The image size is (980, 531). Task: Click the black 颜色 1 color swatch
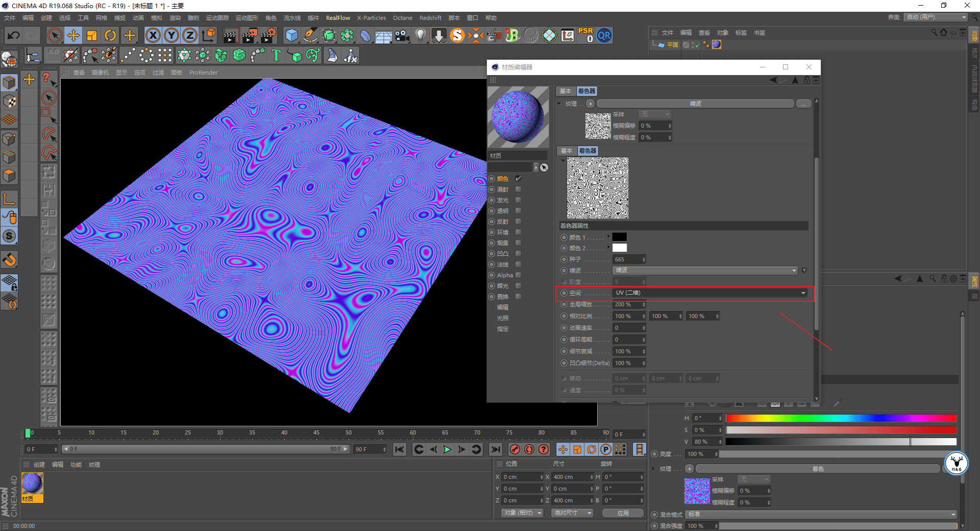(619, 237)
